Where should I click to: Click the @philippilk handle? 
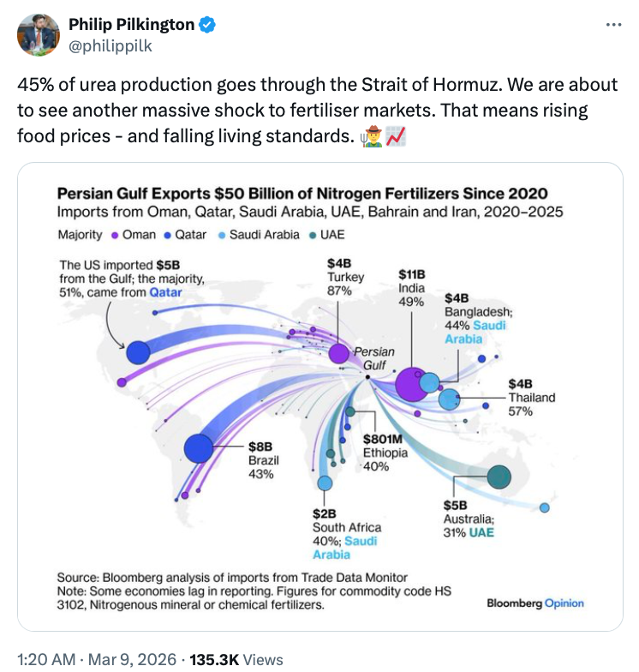point(110,46)
